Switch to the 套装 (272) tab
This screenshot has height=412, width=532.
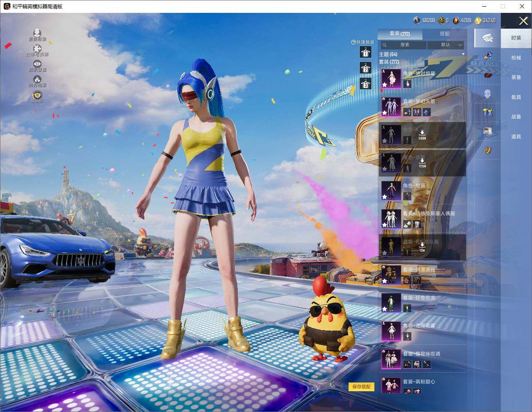[x=400, y=34]
